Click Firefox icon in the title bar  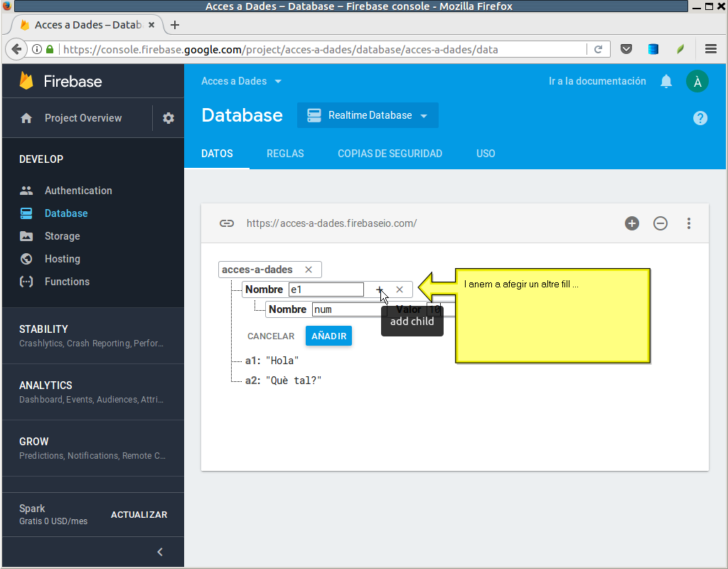(7, 6)
